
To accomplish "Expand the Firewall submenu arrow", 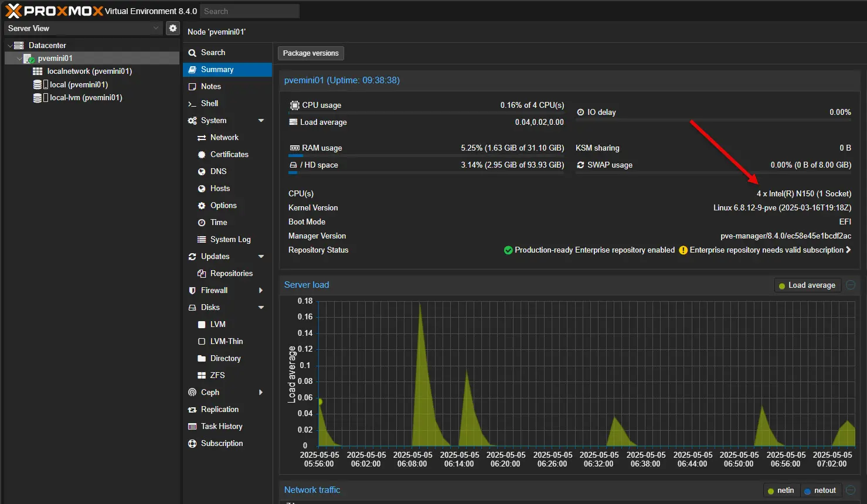I will tap(261, 290).
